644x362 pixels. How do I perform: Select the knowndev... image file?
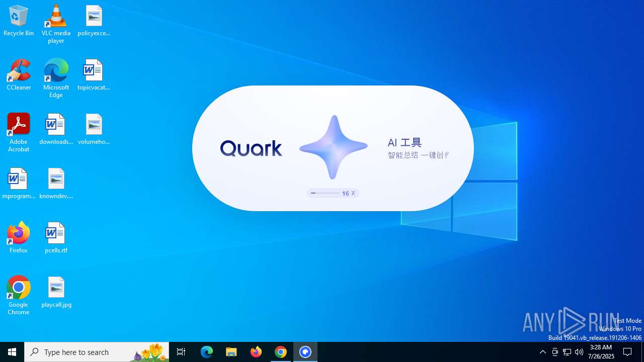(x=56, y=184)
